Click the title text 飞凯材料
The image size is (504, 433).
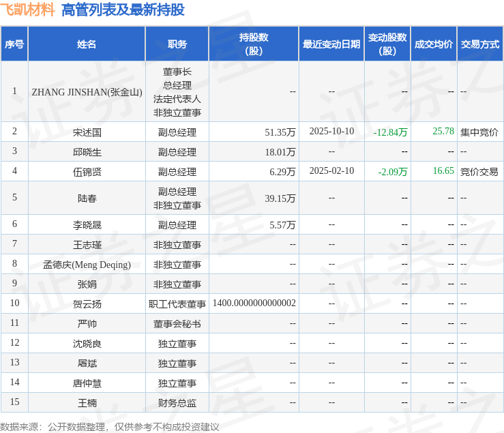point(27,10)
